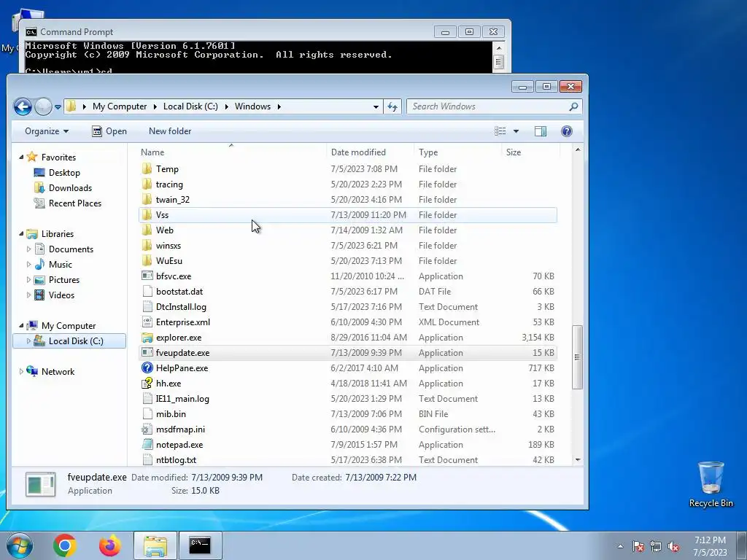Select Desktop in Favorites

64,172
